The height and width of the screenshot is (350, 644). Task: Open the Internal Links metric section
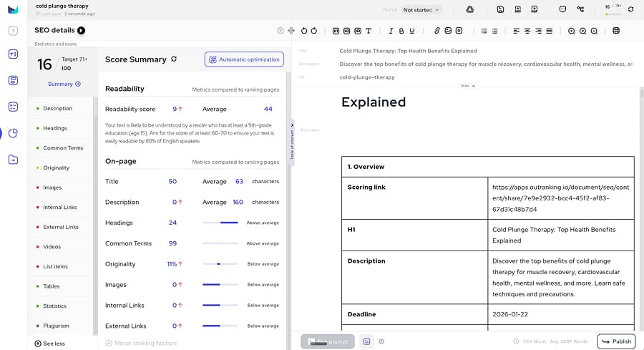(x=61, y=208)
